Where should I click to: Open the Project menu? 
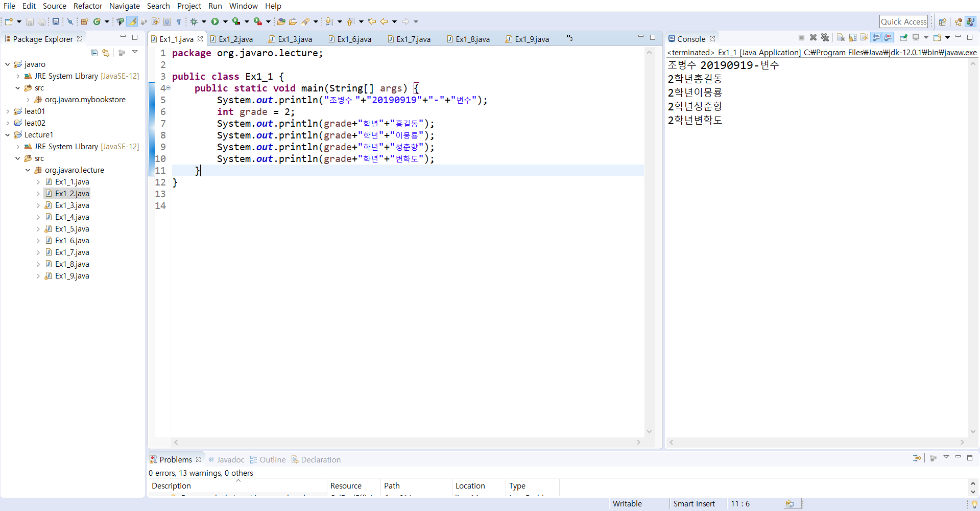(189, 6)
